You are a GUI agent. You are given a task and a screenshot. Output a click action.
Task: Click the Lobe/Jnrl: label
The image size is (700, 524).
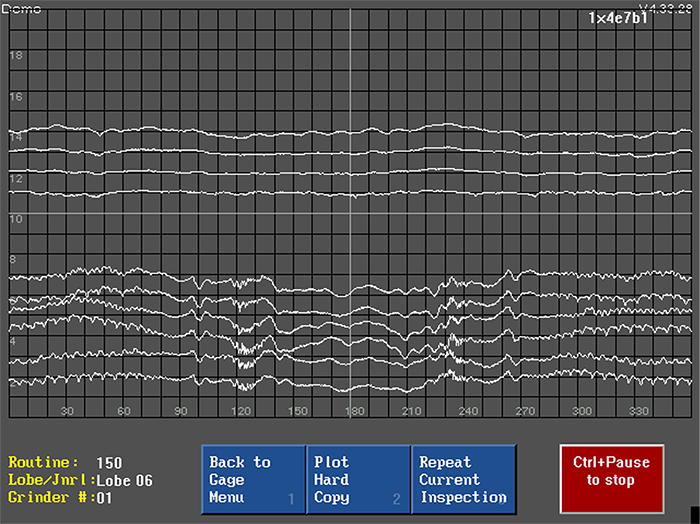tap(52, 480)
